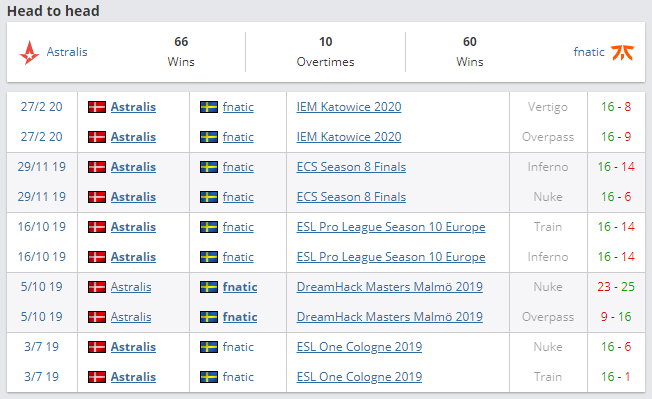The height and width of the screenshot is (399, 652).
Task: Click Swedish flag in Vertigo 16-8 row
Action: tap(209, 107)
